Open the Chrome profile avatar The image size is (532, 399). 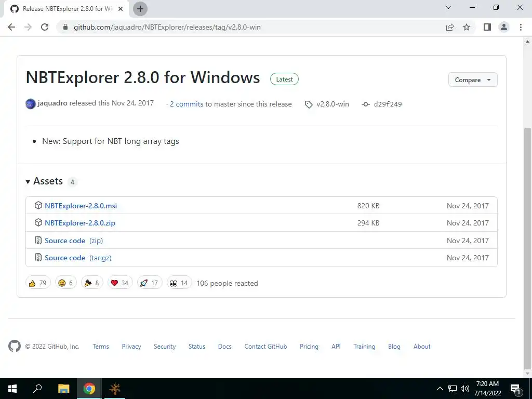click(x=504, y=27)
